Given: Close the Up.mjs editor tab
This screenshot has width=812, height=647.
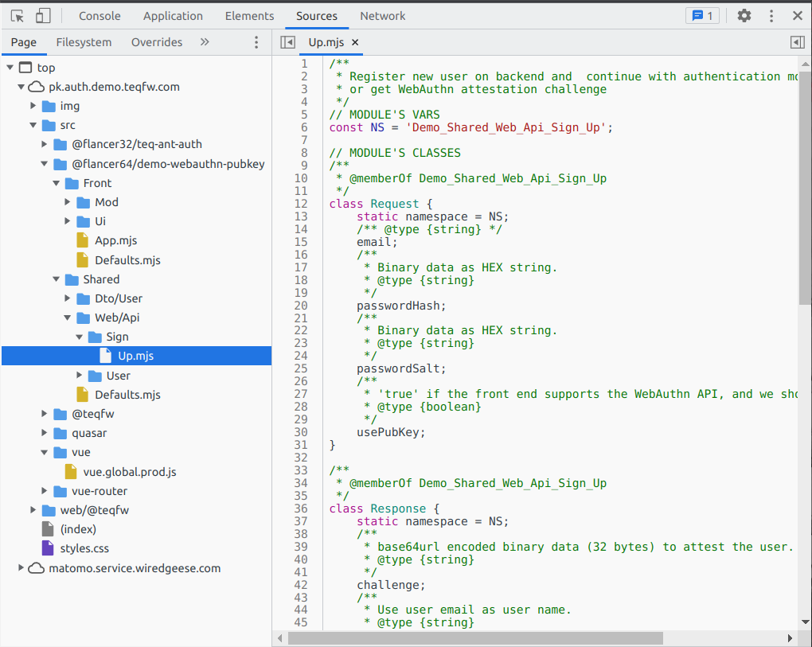Looking at the screenshot, I should 355,42.
